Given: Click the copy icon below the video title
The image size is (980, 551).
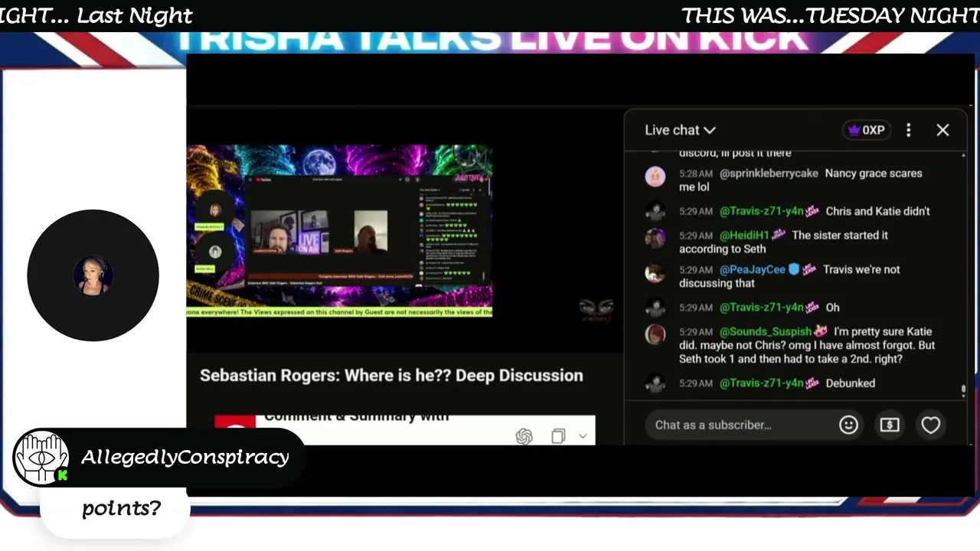Looking at the screenshot, I should point(558,436).
